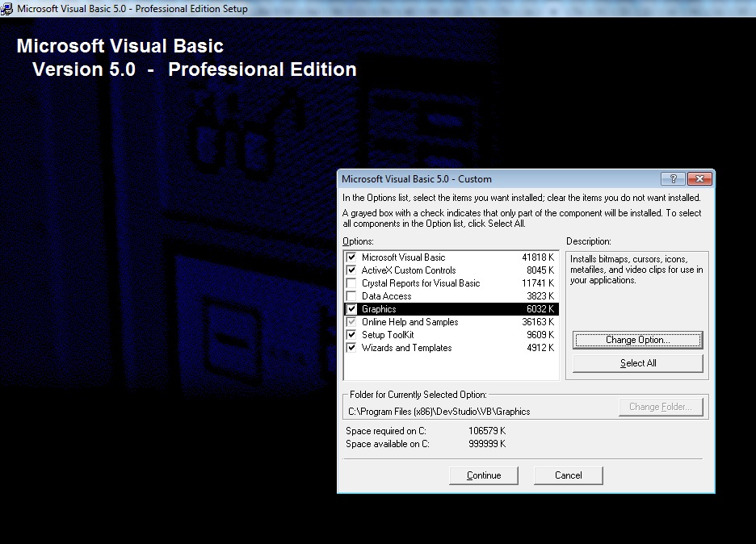Uncheck the ActiveX Custom Controls checkbox
Image resolution: width=756 pixels, height=544 pixels.
coord(351,270)
